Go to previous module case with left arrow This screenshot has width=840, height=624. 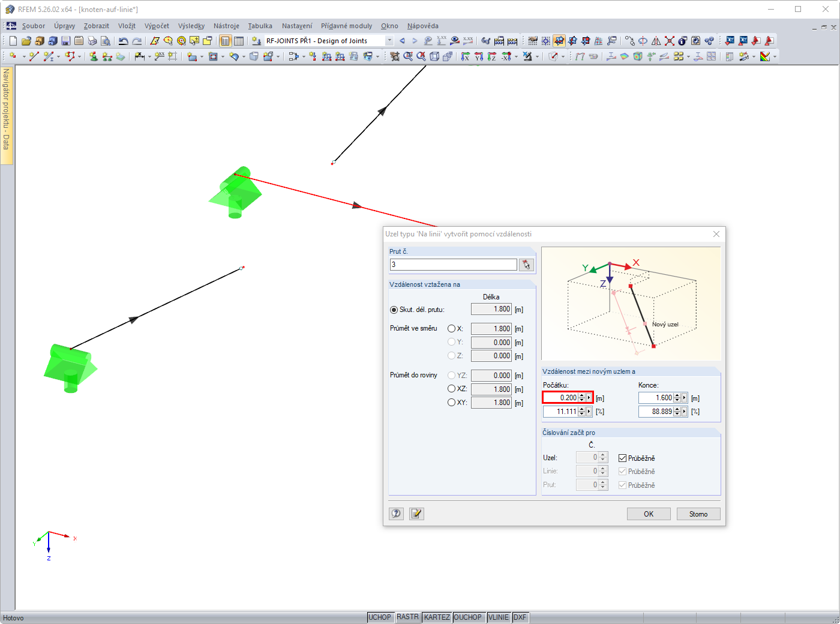click(402, 41)
